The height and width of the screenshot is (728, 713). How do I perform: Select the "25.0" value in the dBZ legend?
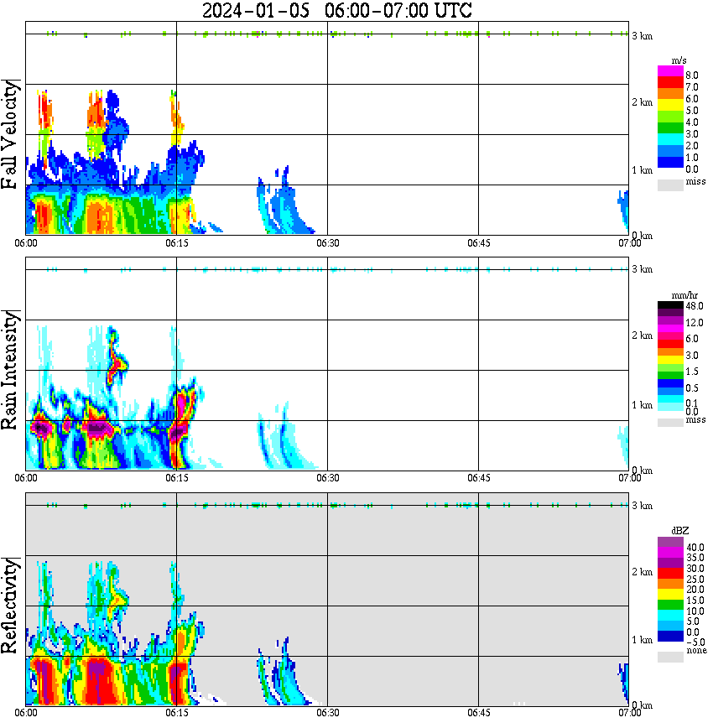[695, 579]
